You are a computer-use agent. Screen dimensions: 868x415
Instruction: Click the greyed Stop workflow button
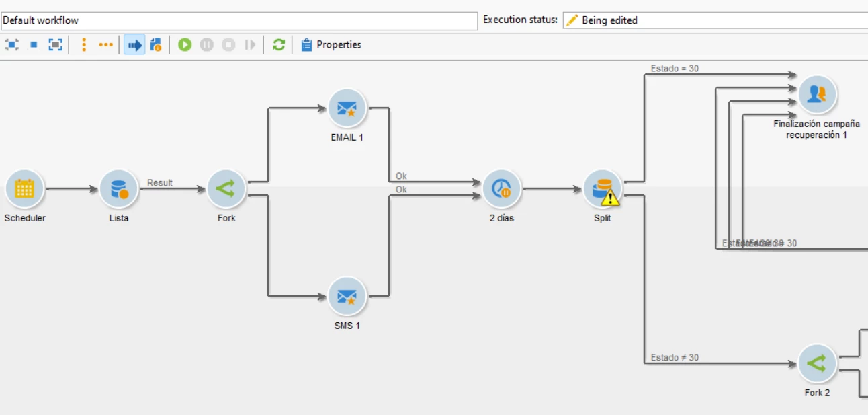pyautogui.click(x=228, y=45)
